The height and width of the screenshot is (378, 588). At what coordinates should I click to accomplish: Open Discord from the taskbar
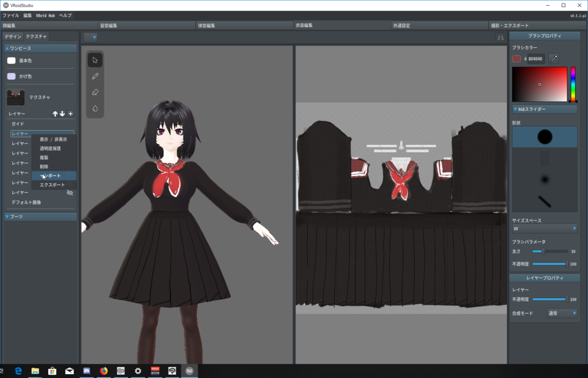[x=87, y=371]
